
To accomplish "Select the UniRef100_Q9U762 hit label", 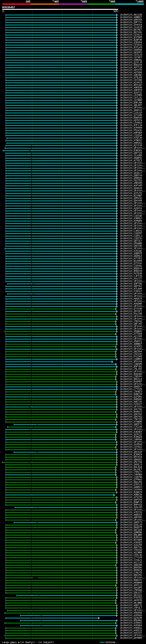I will tap(131, 414).
